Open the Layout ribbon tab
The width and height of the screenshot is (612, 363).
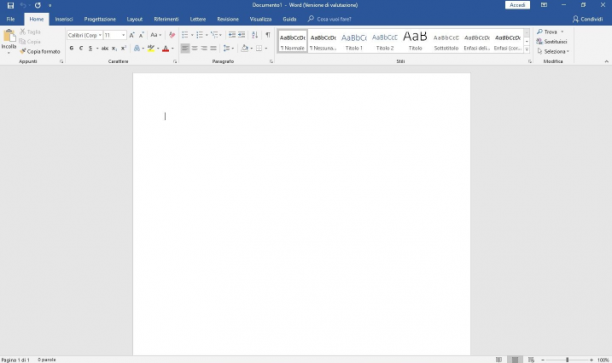[135, 19]
